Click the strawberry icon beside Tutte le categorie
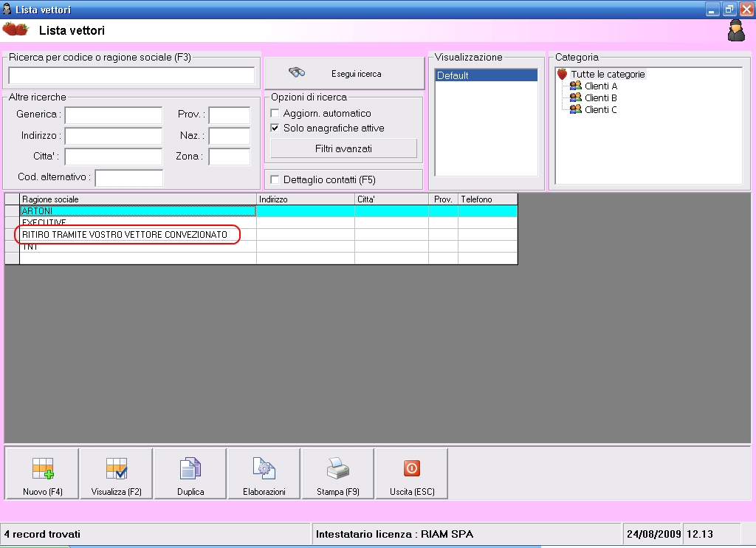Viewport: 756px width, 548px height. click(562, 75)
